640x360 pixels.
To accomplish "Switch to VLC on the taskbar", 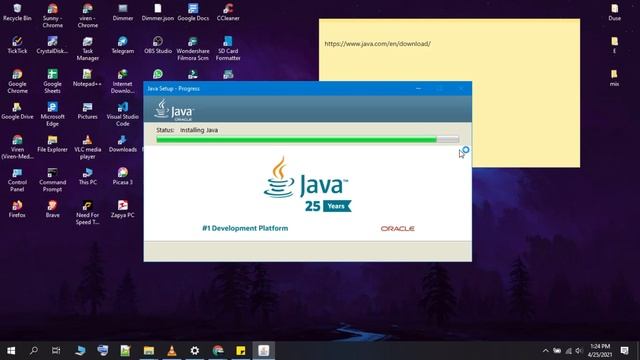I will click(172, 350).
